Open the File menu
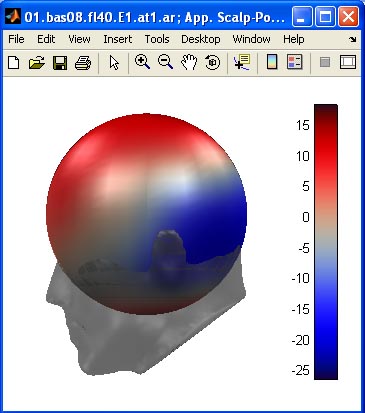Viewport: 365px width, 413px height. coord(16,39)
